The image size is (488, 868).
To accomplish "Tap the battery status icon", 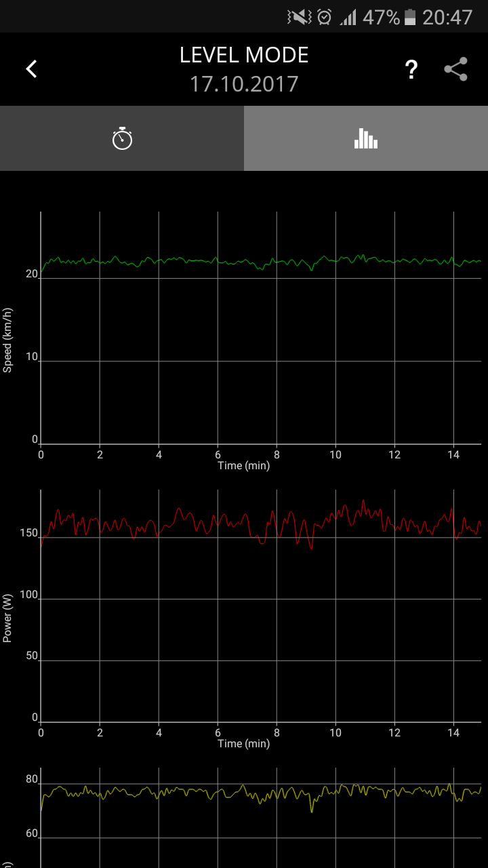I will click(x=410, y=17).
